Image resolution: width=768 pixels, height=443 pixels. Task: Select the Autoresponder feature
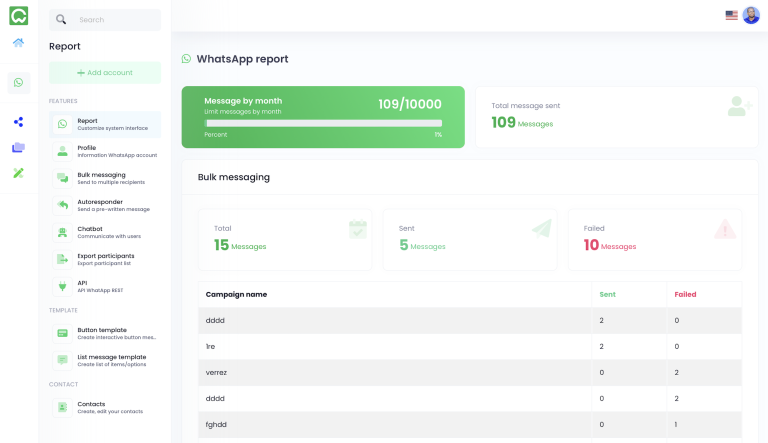[104, 205]
